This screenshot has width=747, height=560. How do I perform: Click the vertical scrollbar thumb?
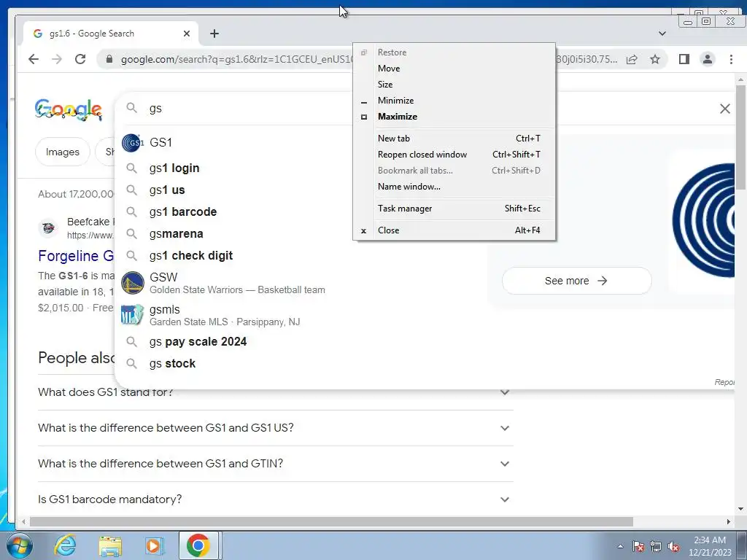pos(740,137)
